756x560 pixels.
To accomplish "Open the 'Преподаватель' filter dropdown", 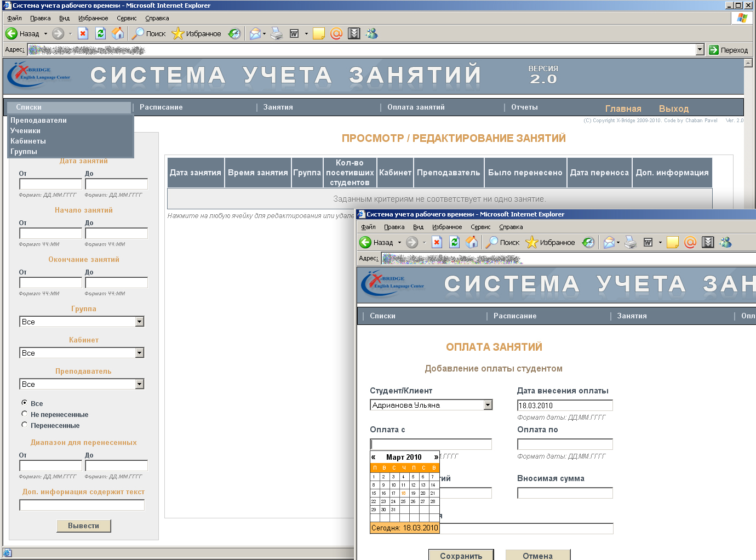I will [140, 384].
